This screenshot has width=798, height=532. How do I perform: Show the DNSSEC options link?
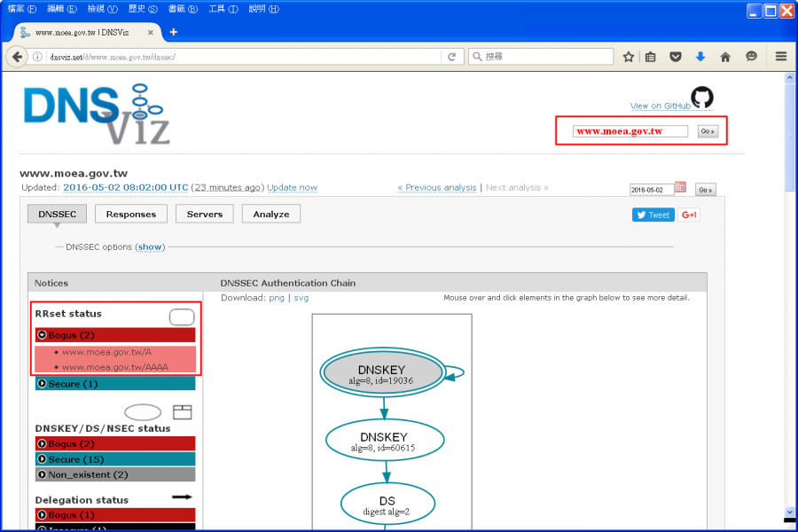point(150,247)
